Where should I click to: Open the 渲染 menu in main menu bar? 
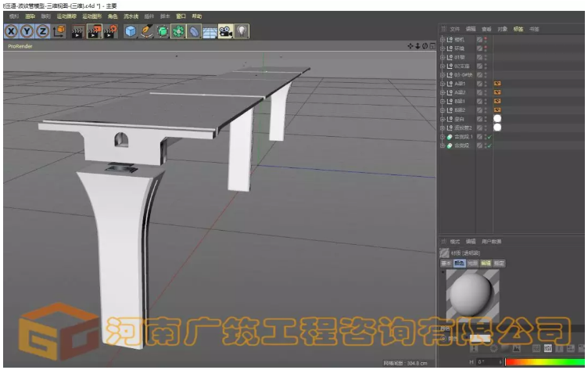(x=30, y=16)
